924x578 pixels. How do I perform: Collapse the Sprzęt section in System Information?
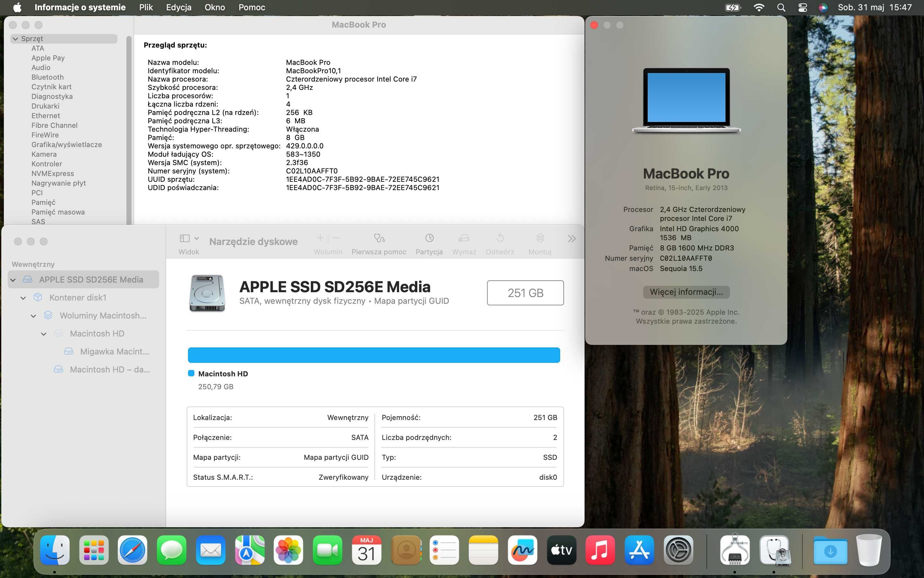coord(15,39)
